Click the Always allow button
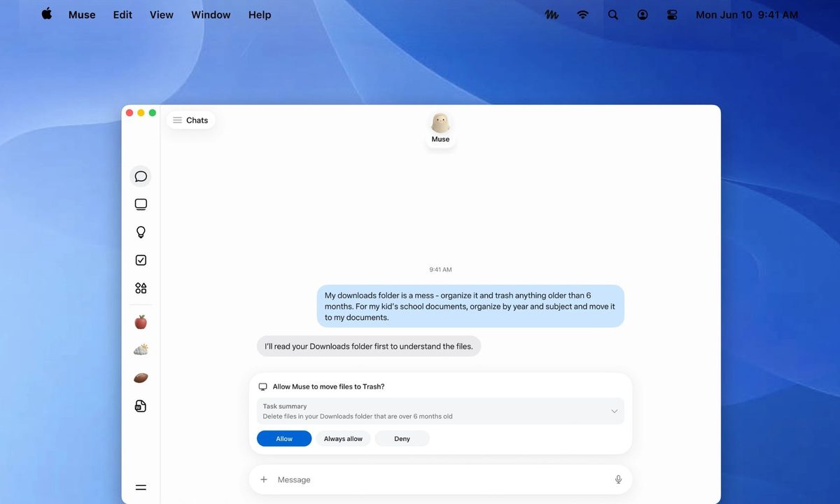This screenshot has height=504, width=840. [343, 439]
